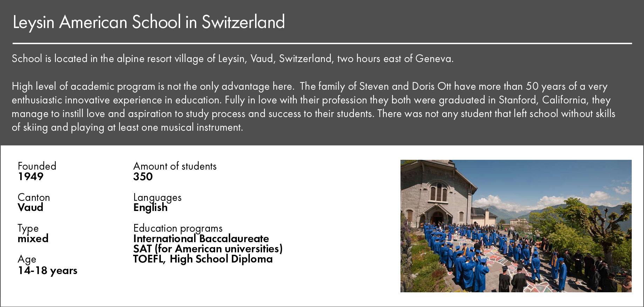This screenshot has width=644, height=307.
Task: Select the Founded label
Action: [x=37, y=166]
